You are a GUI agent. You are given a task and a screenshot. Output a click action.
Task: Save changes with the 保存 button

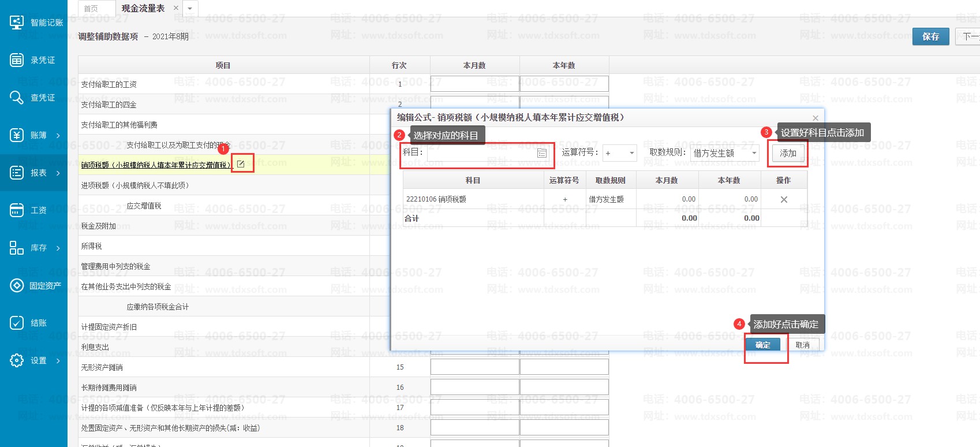pyautogui.click(x=930, y=36)
